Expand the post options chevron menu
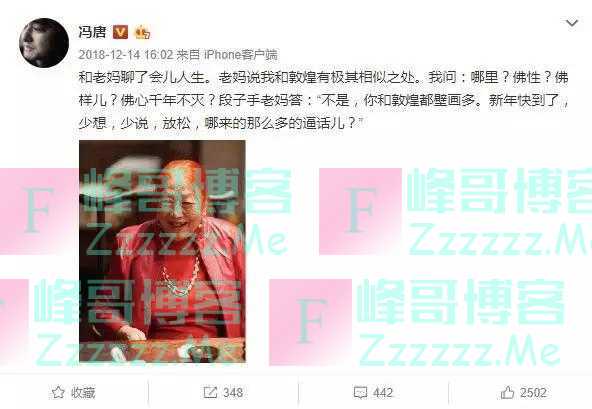Image resolution: width=592 pixels, height=409 pixels. [x=572, y=23]
